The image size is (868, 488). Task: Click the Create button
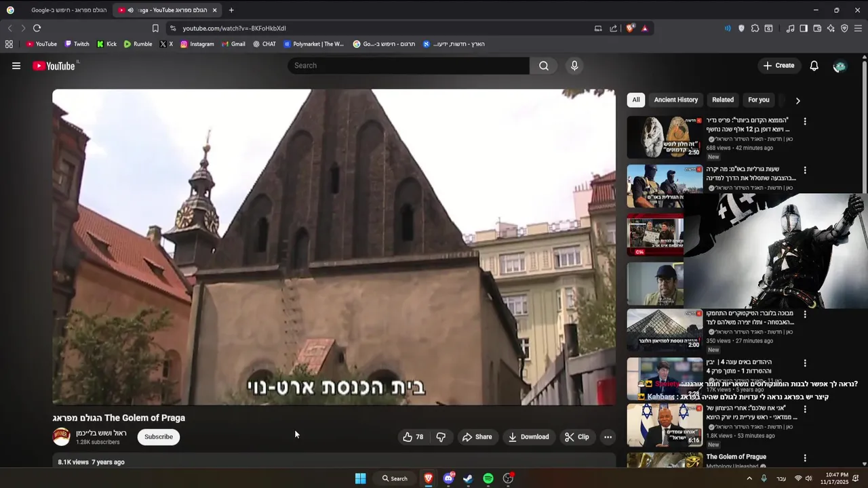pyautogui.click(x=778, y=66)
